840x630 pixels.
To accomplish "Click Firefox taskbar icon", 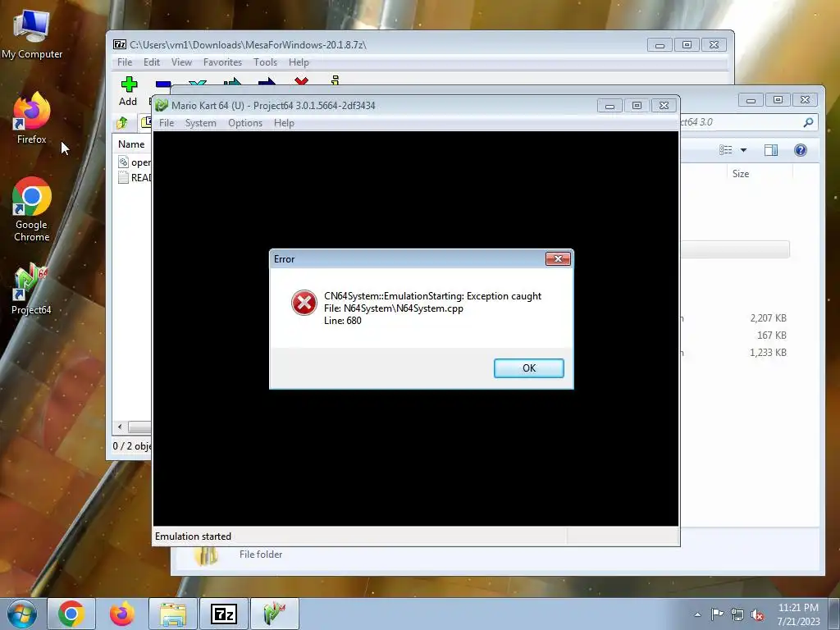I will (x=122, y=614).
